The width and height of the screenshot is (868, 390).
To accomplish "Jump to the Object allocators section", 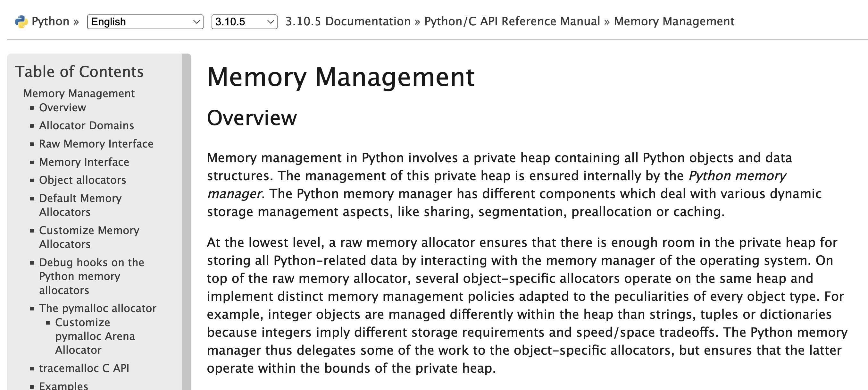I will [82, 180].
